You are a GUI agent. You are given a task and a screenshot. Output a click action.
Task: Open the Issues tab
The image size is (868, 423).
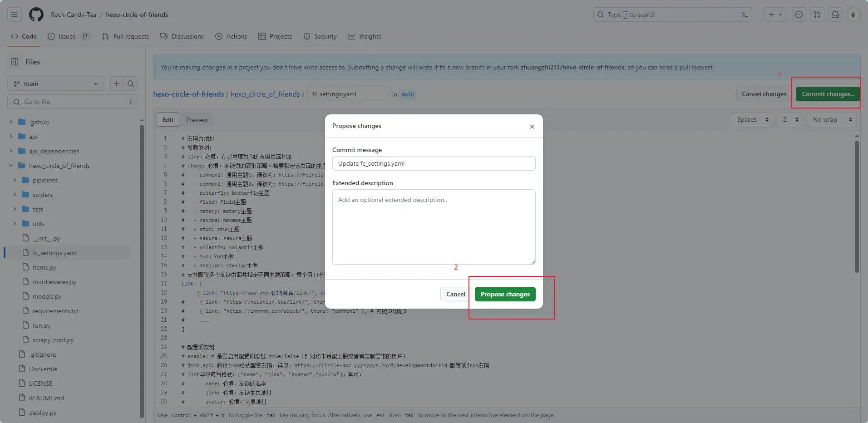pos(68,36)
